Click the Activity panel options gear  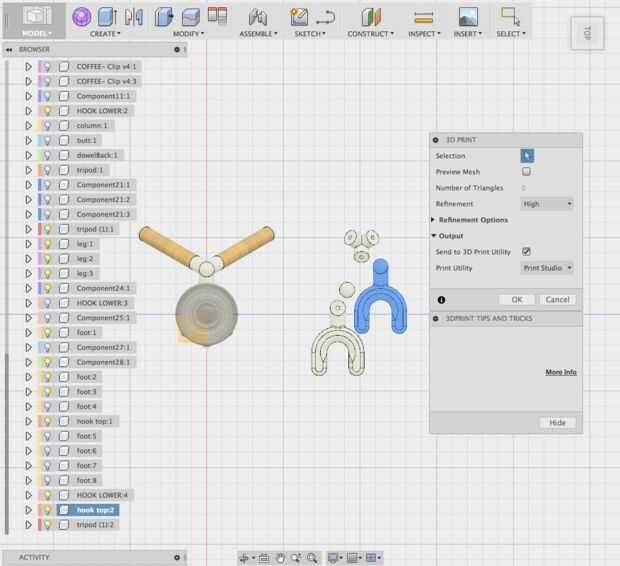click(x=177, y=557)
